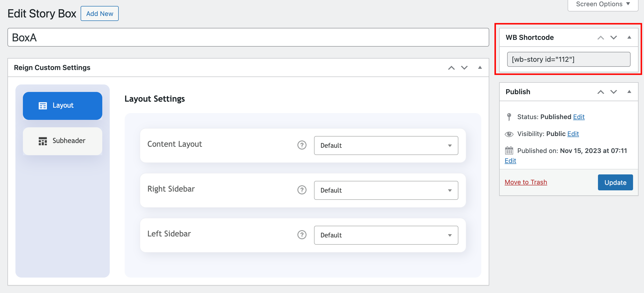The height and width of the screenshot is (293, 644).
Task: Expand Screen Options menu
Action: click(x=602, y=4)
